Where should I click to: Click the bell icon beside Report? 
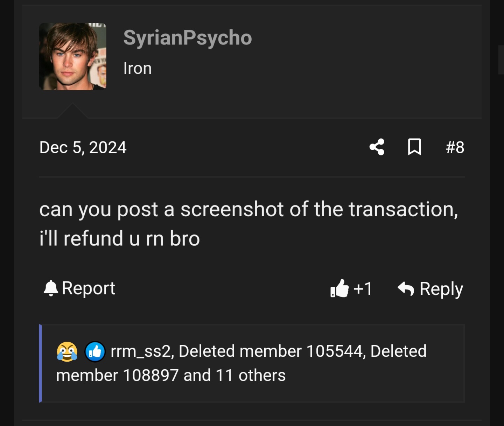coord(51,288)
